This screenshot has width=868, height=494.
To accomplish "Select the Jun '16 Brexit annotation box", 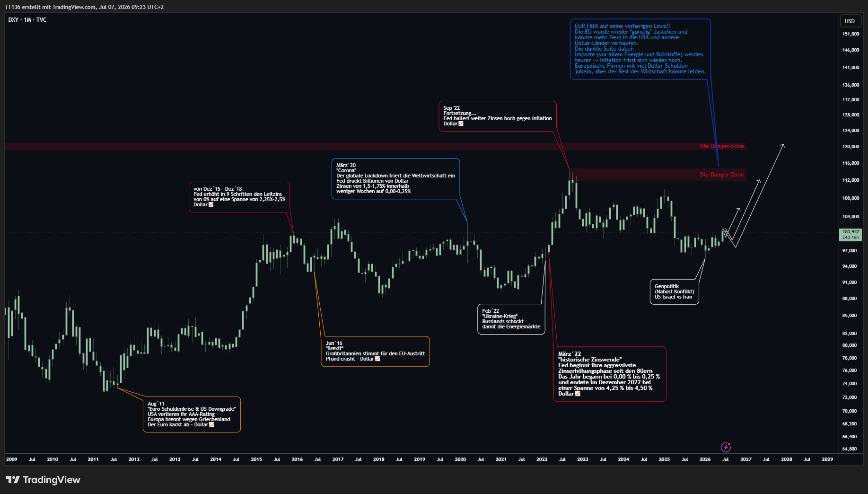I will pos(375,352).
